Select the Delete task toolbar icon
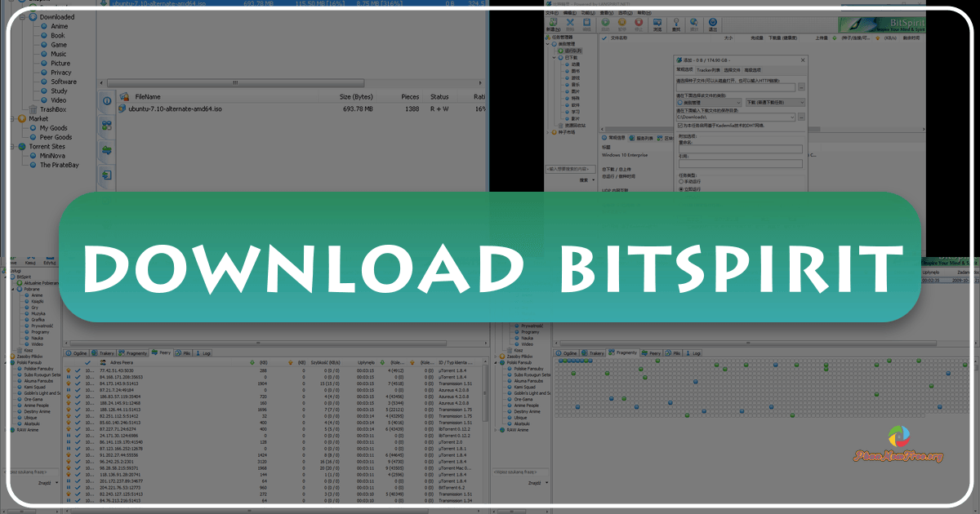The height and width of the screenshot is (514, 980). click(570, 24)
